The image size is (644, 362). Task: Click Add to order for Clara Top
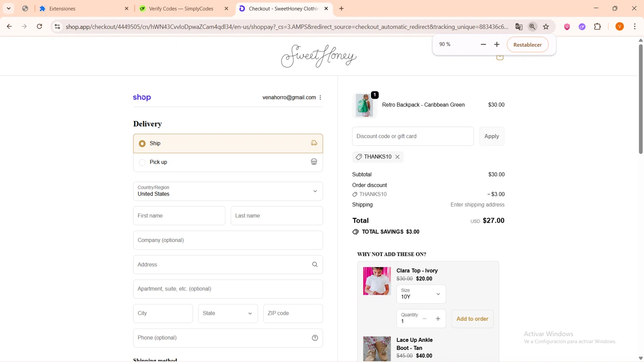pos(472,319)
